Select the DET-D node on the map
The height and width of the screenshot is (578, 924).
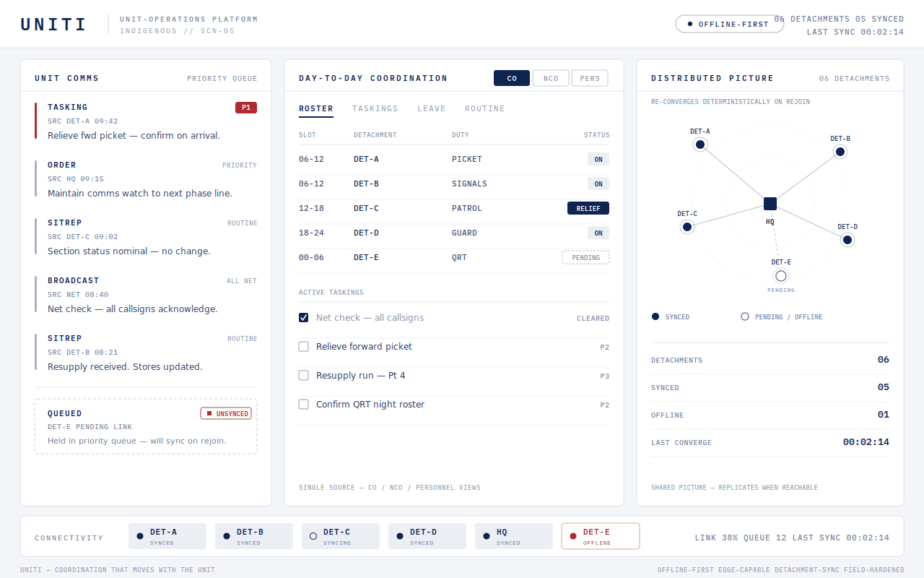[847, 240]
